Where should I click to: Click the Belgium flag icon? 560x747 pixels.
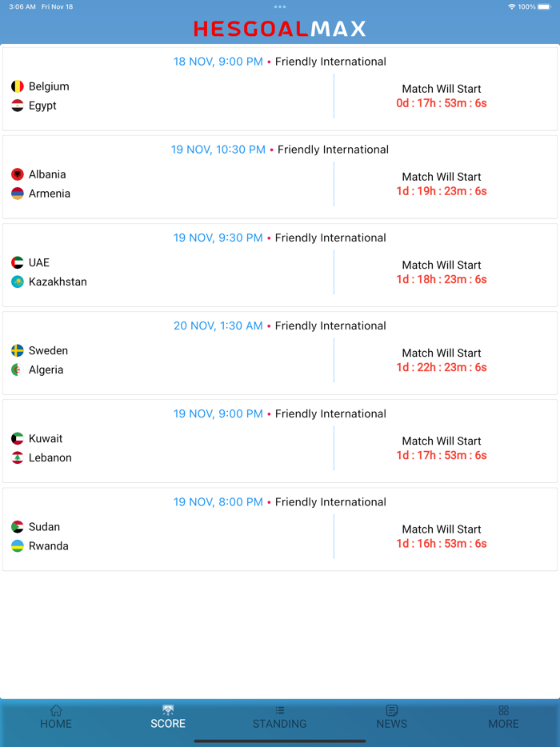18,86
